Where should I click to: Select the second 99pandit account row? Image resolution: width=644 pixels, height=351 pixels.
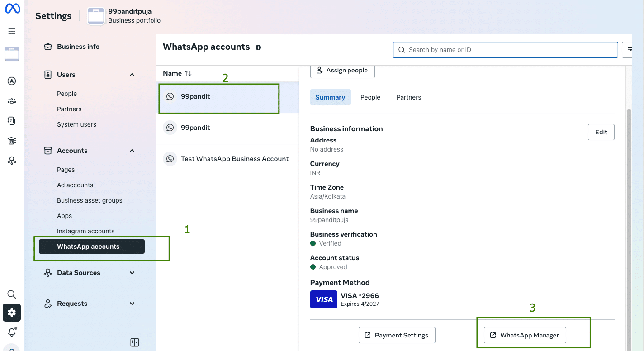click(227, 128)
